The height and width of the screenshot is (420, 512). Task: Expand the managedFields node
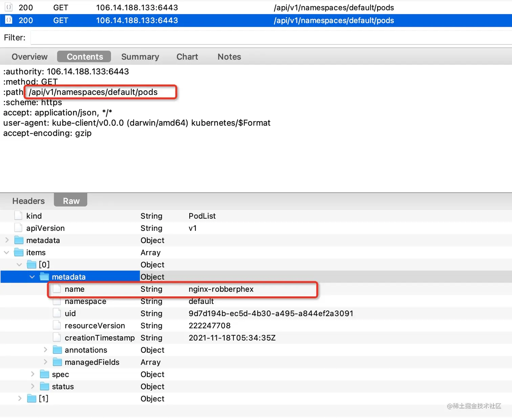[45, 362]
